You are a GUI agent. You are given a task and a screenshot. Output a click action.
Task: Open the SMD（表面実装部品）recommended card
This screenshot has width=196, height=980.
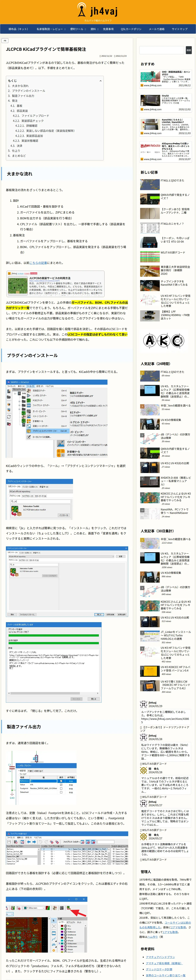coord(166,79)
